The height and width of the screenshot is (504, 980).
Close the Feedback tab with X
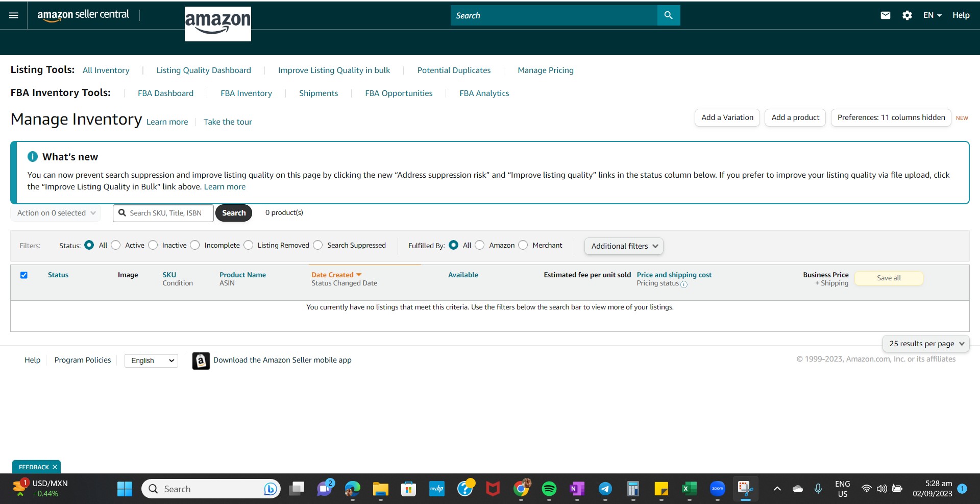pos(55,467)
